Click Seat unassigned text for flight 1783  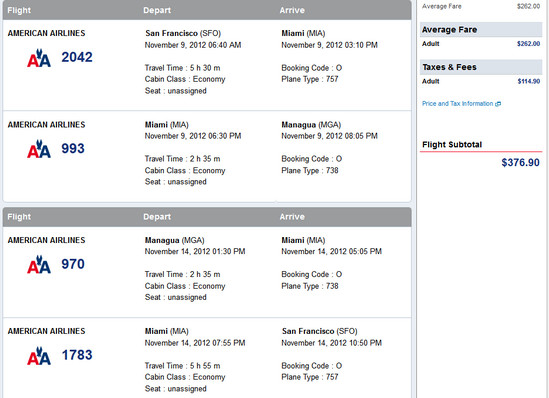click(x=175, y=389)
